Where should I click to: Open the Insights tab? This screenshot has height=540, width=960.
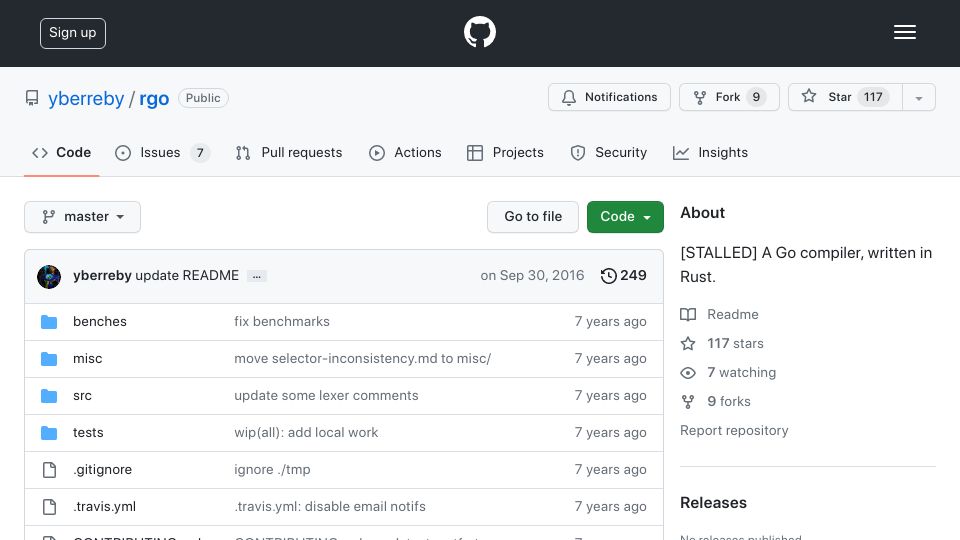tap(710, 152)
